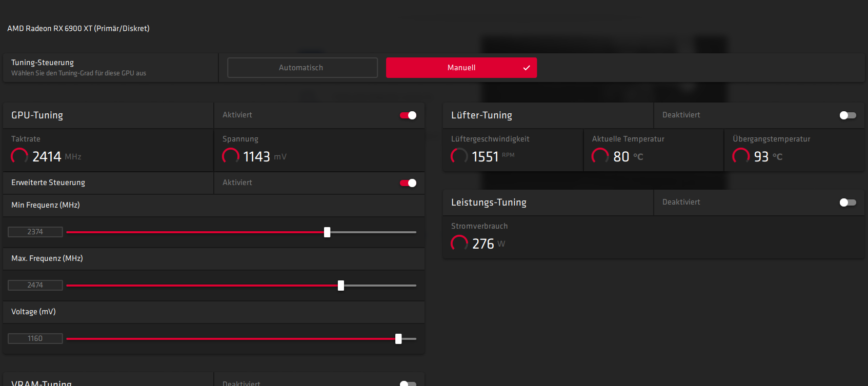Click the Lüfter-Tuning section heading

click(x=481, y=115)
